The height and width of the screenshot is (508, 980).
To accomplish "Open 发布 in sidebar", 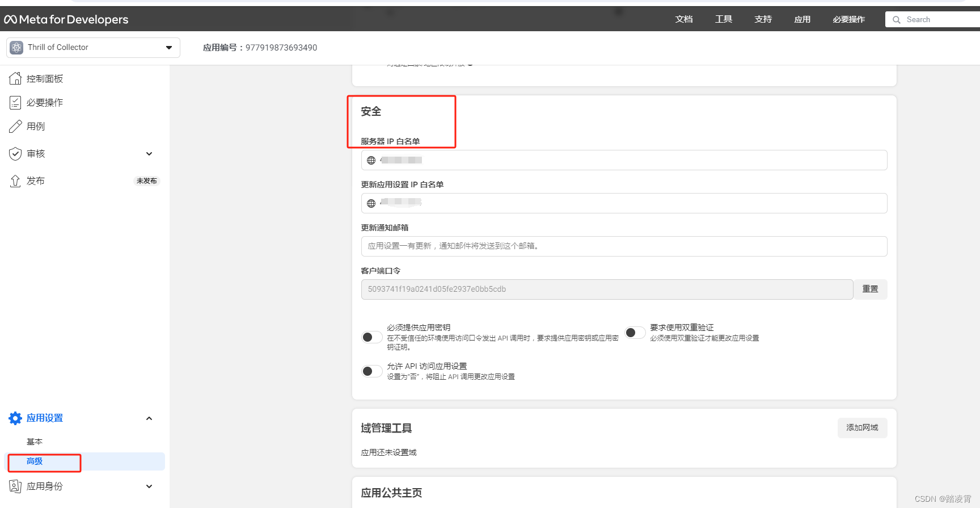I will (36, 181).
